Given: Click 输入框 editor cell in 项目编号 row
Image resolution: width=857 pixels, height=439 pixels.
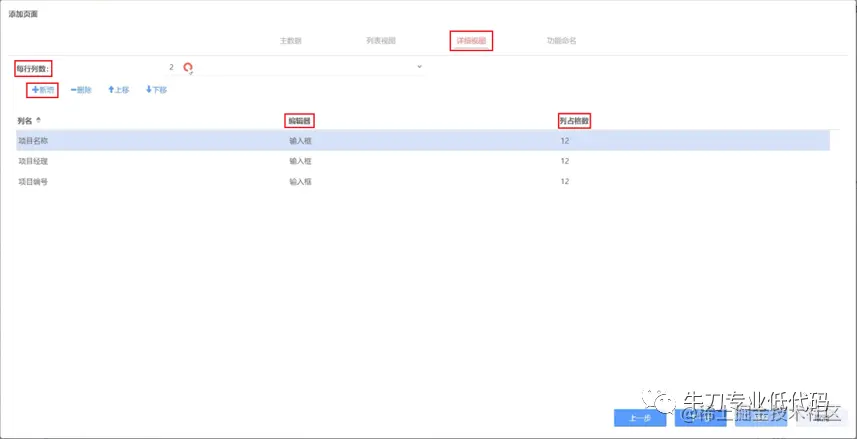Looking at the screenshot, I should coord(300,182).
